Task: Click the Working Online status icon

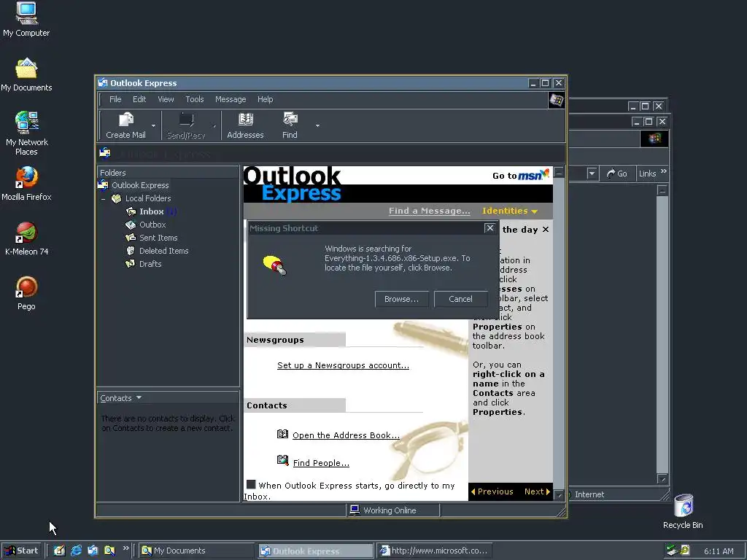Action: pos(355,510)
